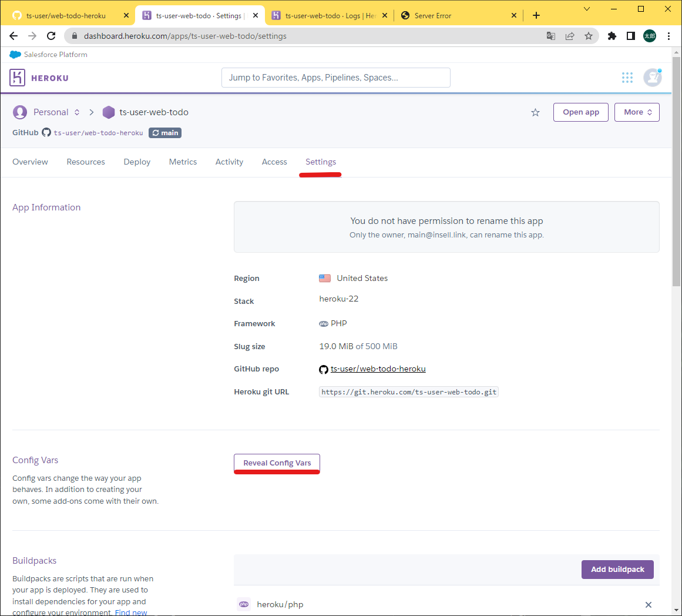This screenshot has width=682, height=616.
Task: Click the ts-user-web-todo breadcrumb
Action: pos(153,112)
